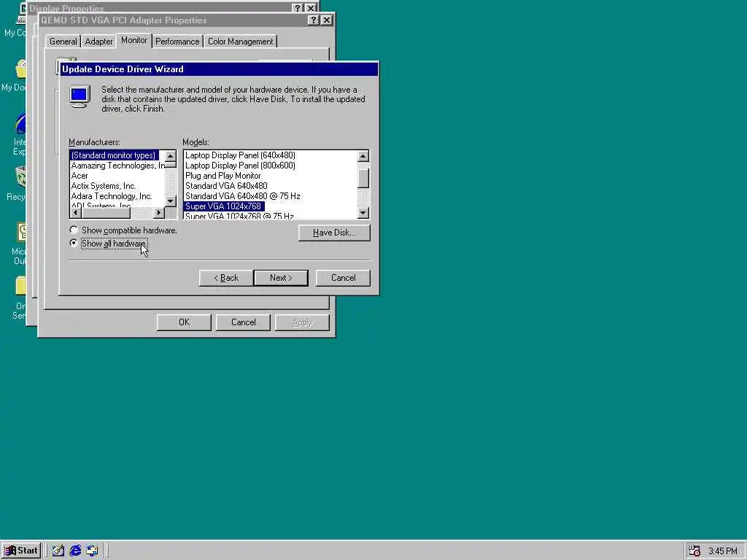747x560 pixels.
Task: Choose Standard VGA 640x480 model
Action: pyautogui.click(x=226, y=186)
